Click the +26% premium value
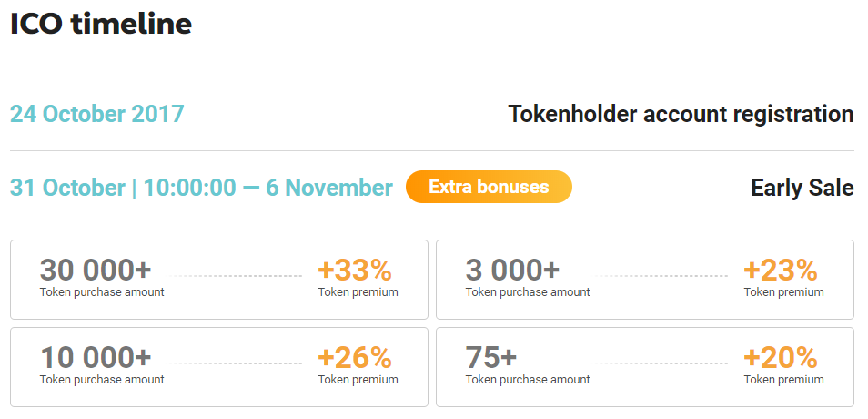The width and height of the screenshot is (868, 419). point(354,357)
